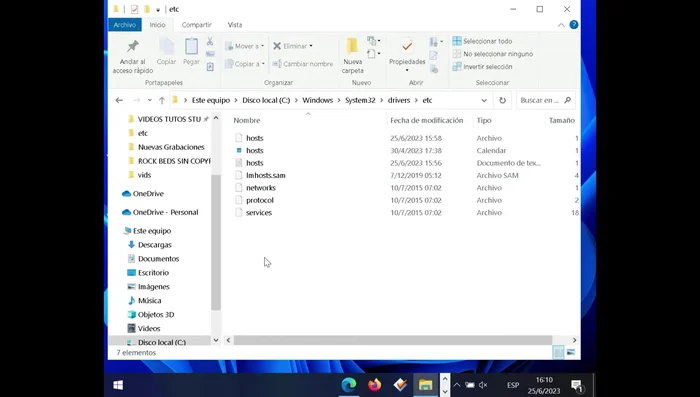Image resolution: width=700 pixels, height=397 pixels.
Task: Click Windows in the address path
Action: (317, 100)
